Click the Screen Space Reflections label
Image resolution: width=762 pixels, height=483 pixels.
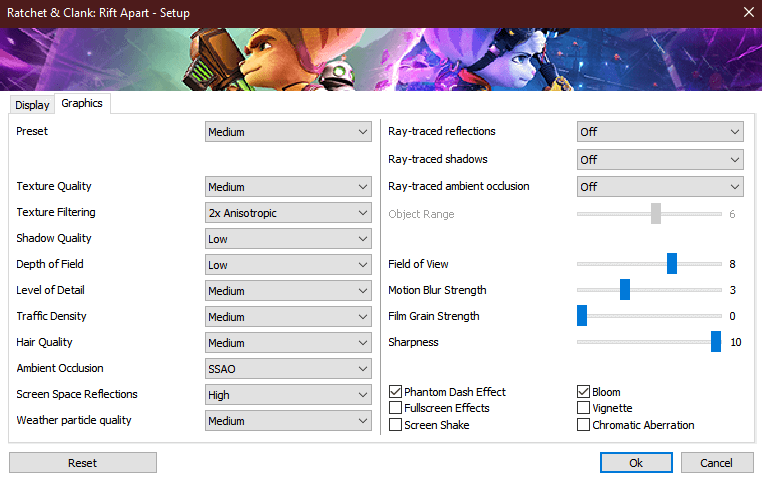77,394
